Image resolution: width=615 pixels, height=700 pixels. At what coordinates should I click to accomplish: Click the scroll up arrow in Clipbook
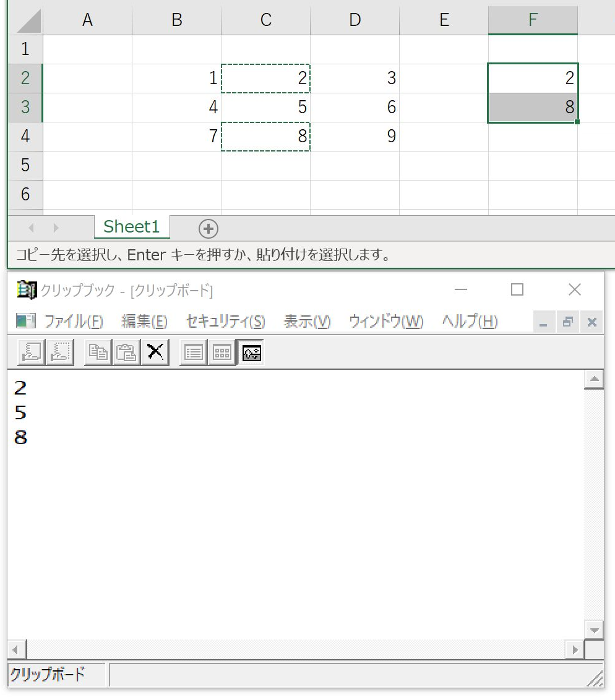click(594, 380)
